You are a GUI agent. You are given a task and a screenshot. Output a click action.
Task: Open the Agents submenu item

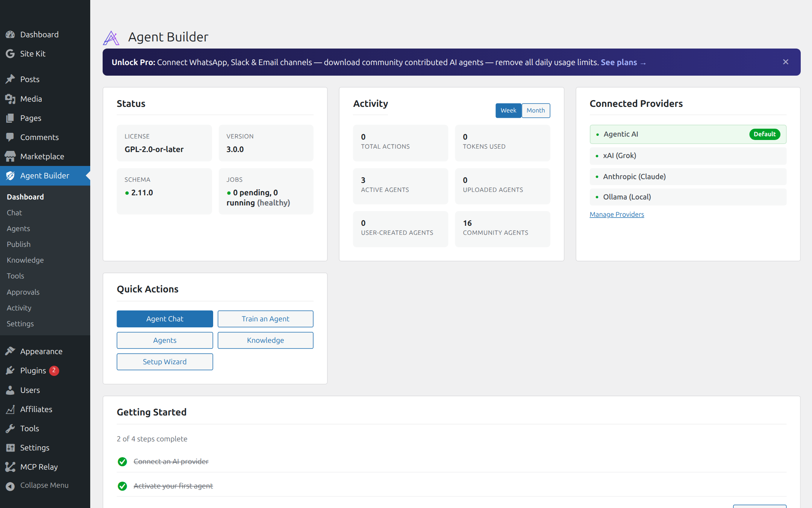18,229
